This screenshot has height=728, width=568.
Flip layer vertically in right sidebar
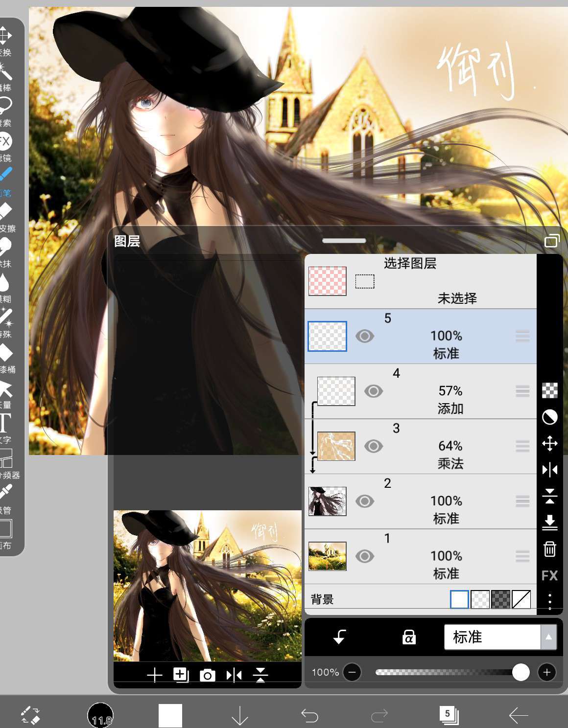tap(550, 496)
